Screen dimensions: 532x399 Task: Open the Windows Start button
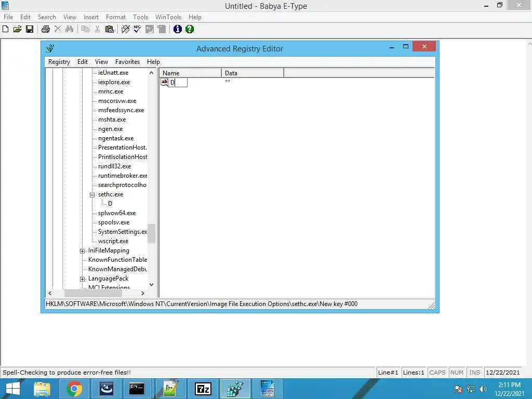pos(13,389)
